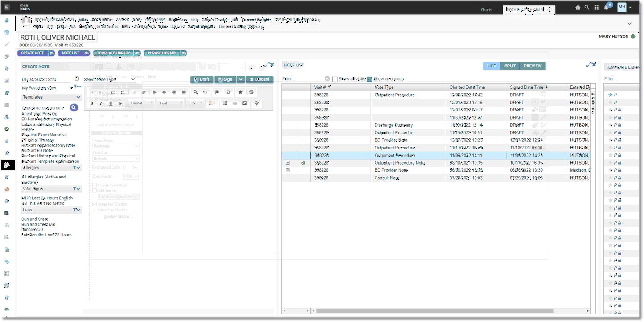Open search with magnifier icon in top bar
The height and width of the screenshot is (322, 644).
click(x=587, y=8)
